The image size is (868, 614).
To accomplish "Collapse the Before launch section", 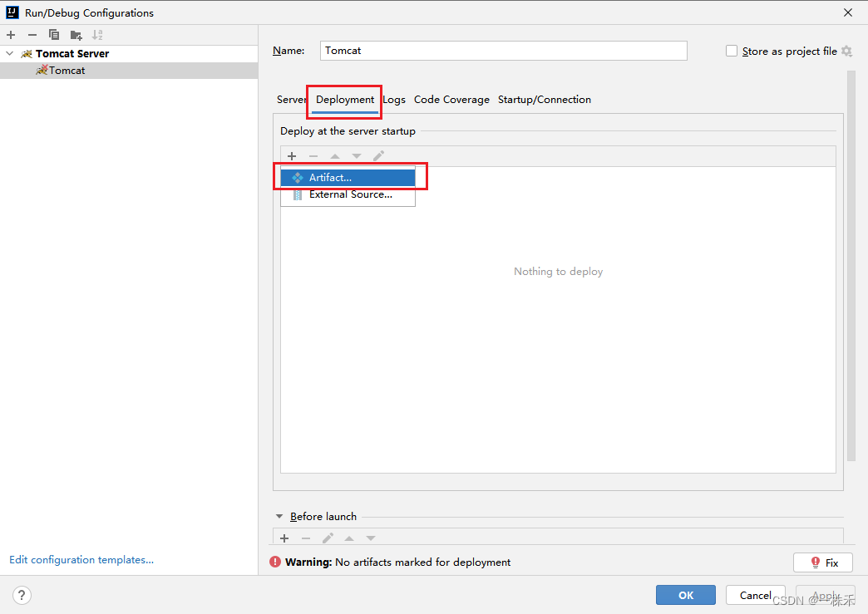I will [279, 516].
